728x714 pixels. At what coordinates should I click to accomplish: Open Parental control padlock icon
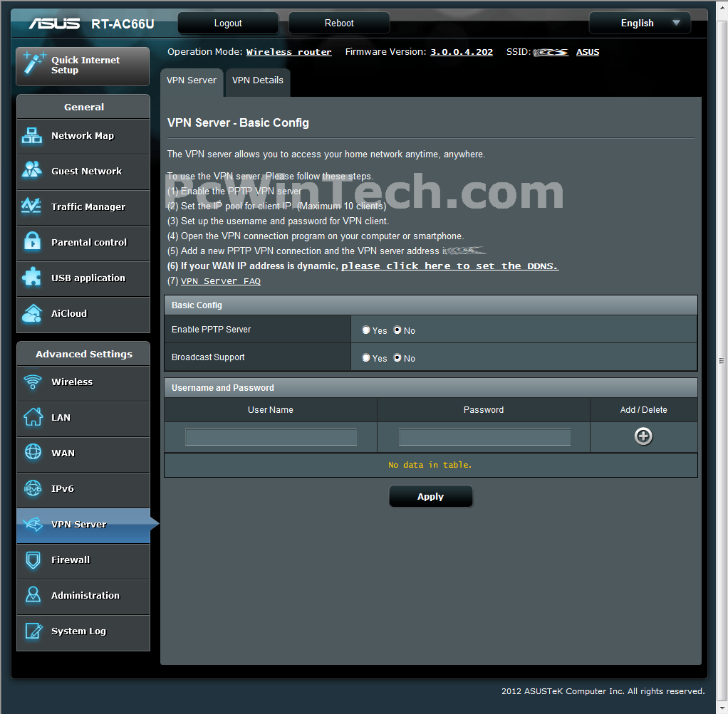[32, 241]
